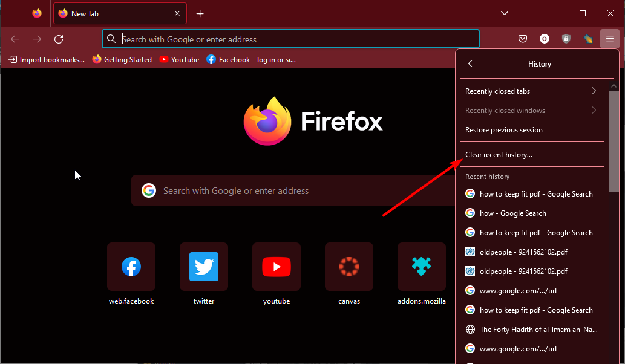Open Save to Pocket toolbar icon

(x=523, y=39)
